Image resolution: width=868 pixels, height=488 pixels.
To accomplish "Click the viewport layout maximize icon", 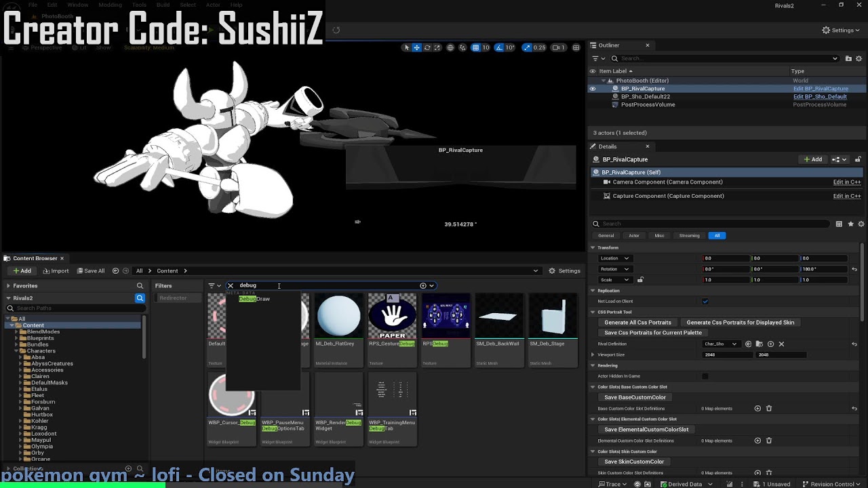I will 576,47.
